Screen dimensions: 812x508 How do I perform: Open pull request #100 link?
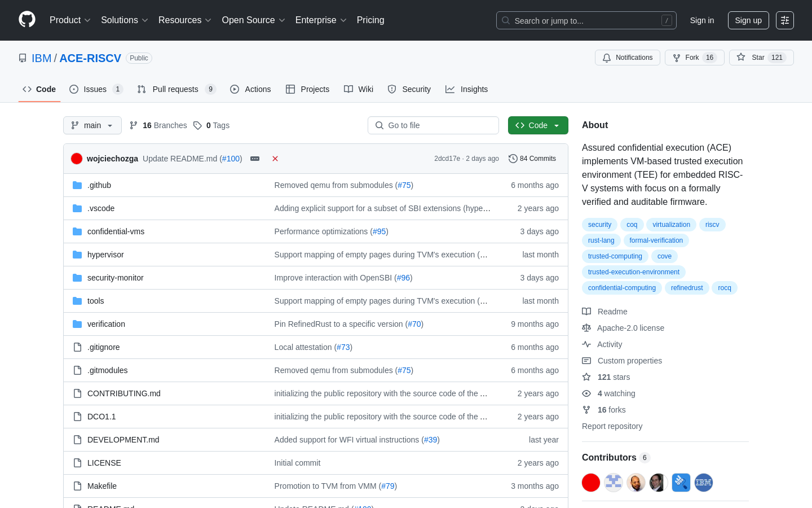231,159
